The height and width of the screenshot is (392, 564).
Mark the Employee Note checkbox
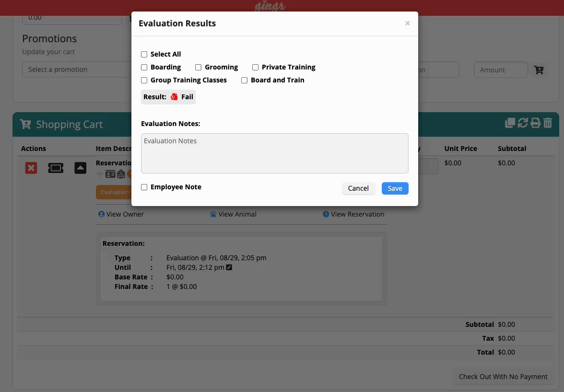144,187
